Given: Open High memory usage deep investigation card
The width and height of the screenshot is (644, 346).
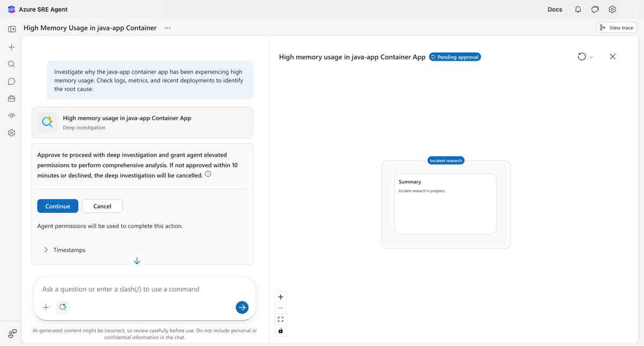Looking at the screenshot, I should (x=142, y=122).
